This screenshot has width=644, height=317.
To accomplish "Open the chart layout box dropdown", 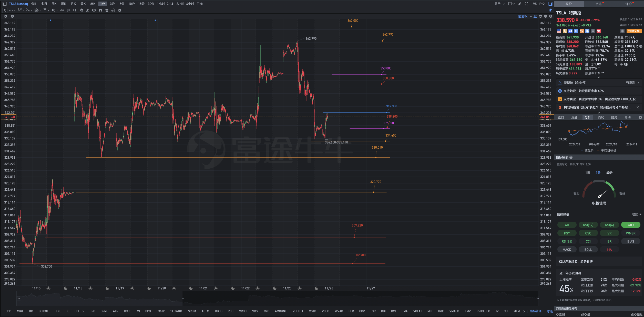I will pyautogui.click(x=511, y=4).
